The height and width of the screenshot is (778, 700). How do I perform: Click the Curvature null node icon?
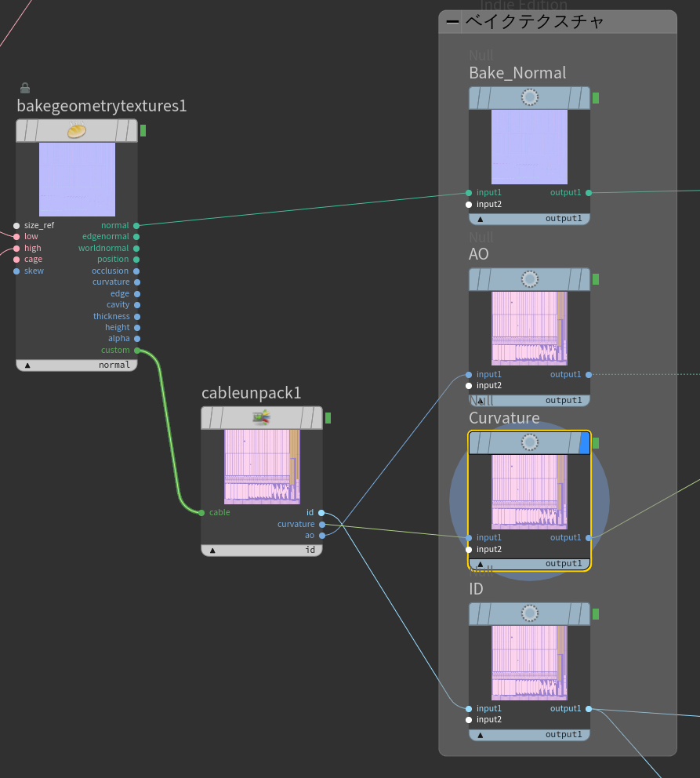(529, 443)
